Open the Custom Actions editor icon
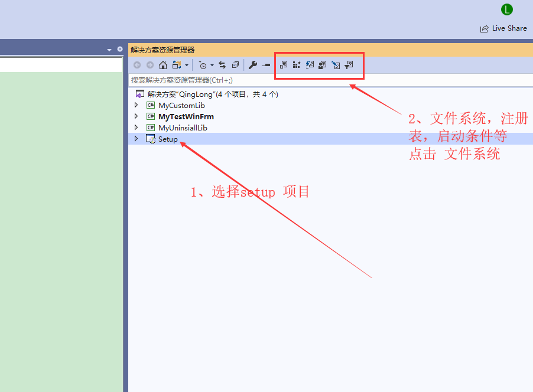This screenshot has width=533, height=392. pos(336,64)
